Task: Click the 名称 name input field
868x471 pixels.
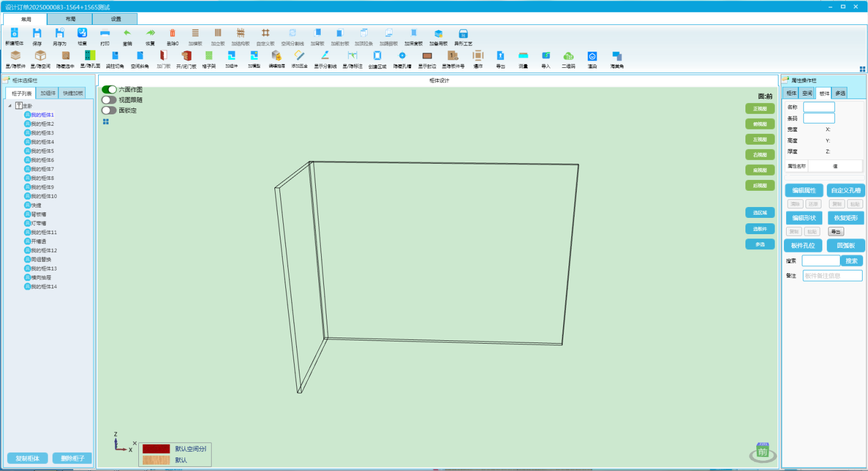Action: [x=819, y=107]
